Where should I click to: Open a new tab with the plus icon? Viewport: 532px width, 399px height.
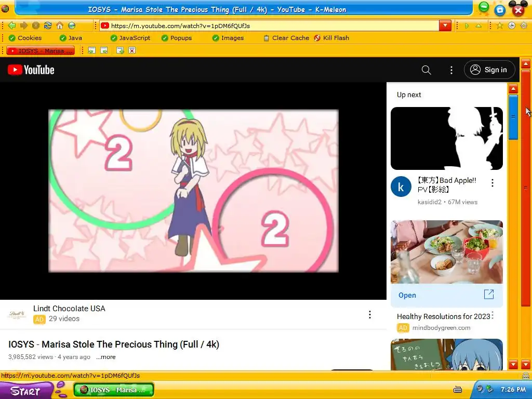(x=120, y=50)
